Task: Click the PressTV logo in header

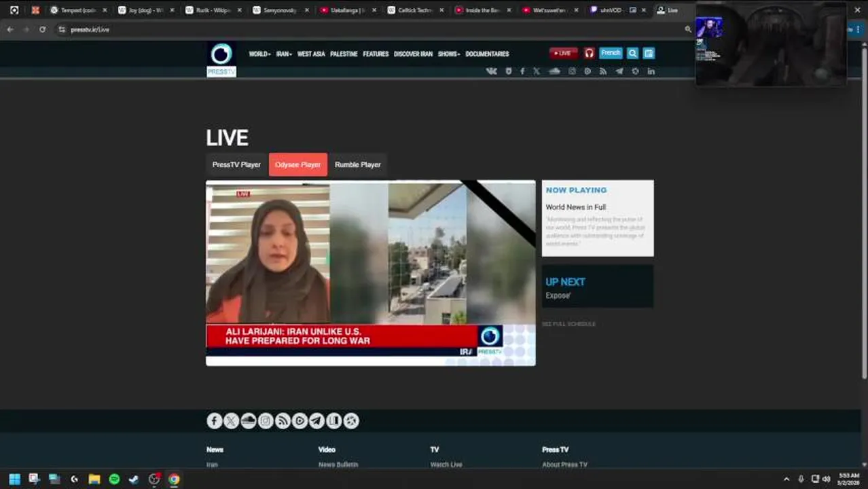Action: click(221, 59)
